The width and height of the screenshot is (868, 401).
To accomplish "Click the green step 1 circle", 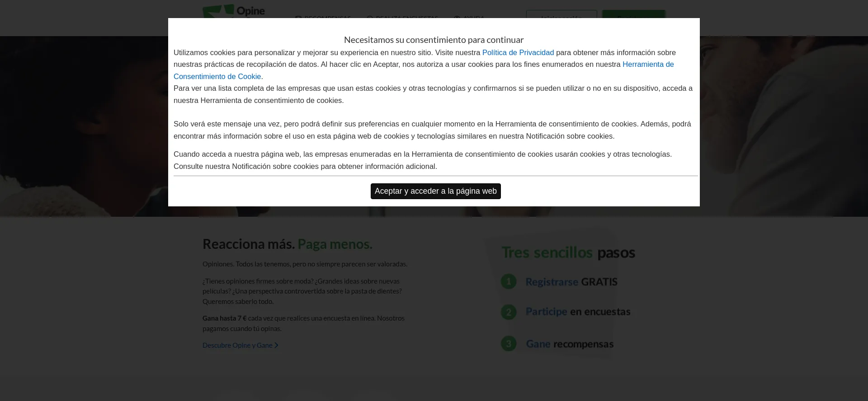I will coord(509,282).
